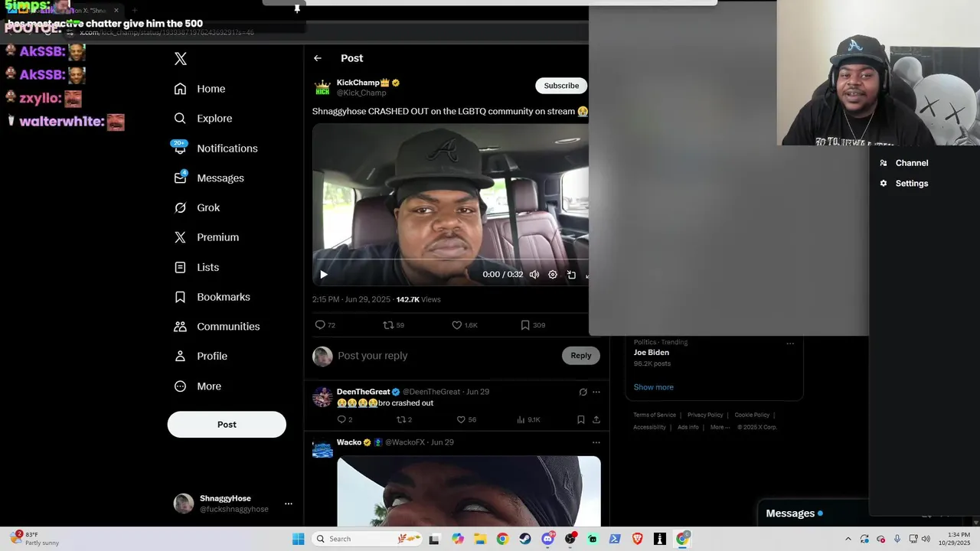This screenshot has height=551, width=980.
Task: Play the video in the post
Action: (324, 275)
